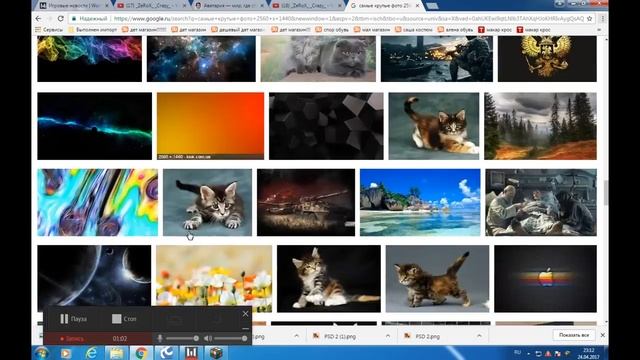Select the самые крутые фото Google tab
Viewport: 640px width, 360px height.
point(384,6)
